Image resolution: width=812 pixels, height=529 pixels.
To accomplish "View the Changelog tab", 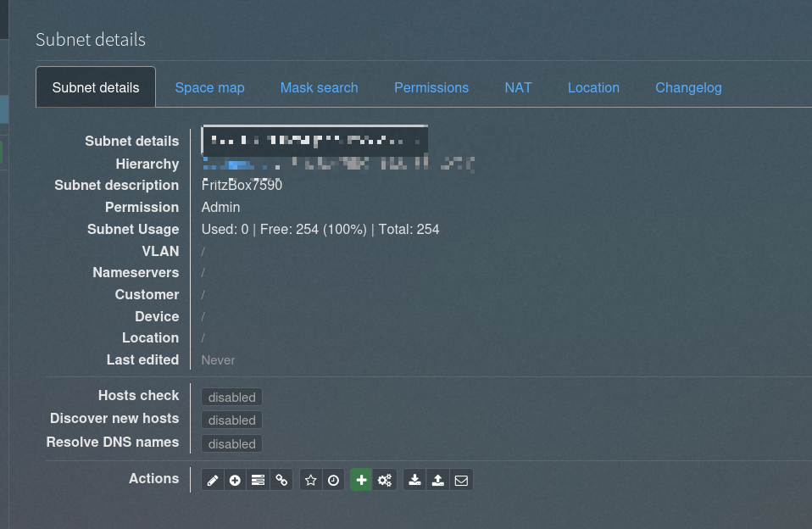I will (688, 87).
